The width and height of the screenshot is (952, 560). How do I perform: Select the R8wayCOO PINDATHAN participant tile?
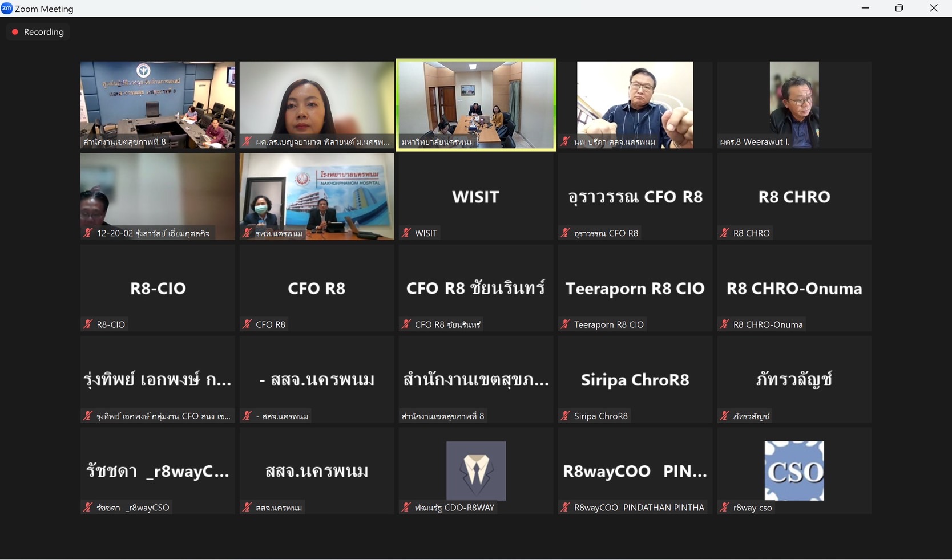pyautogui.click(x=635, y=470)
